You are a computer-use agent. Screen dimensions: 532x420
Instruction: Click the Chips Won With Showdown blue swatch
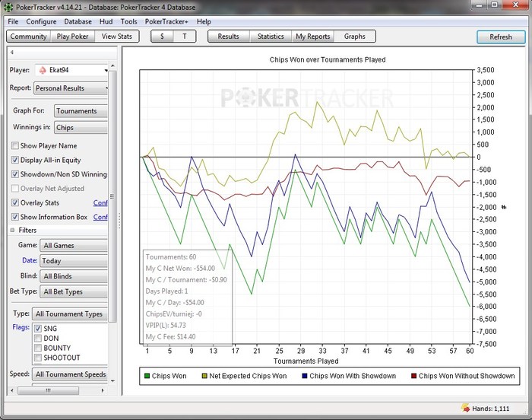(x=304, y=376)
